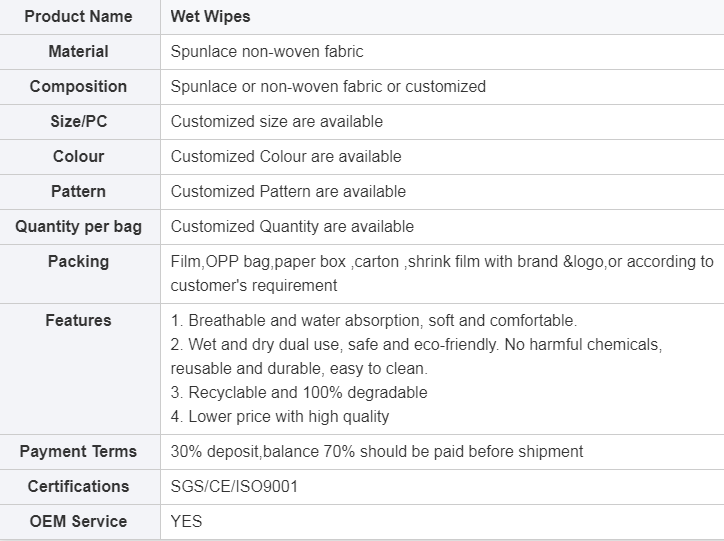This screenshot has height=541, width=724.
Task: Click the Payment Terms row label
Action: pyautogui.click(x=78, y=451)
